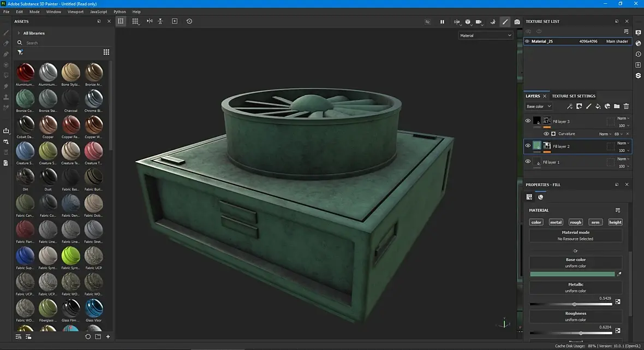Hide the Curvature effect eye icon
644x350 pixels.
[546, 134]
